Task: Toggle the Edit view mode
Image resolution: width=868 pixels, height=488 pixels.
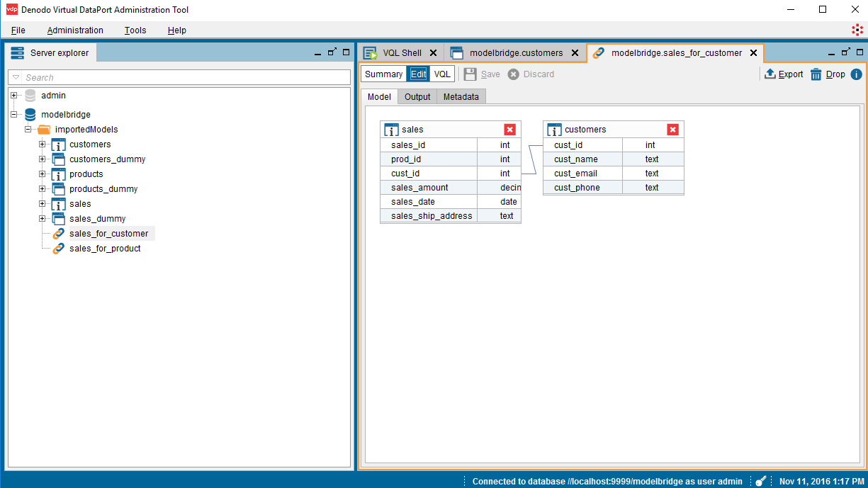Action: point(418,74)
